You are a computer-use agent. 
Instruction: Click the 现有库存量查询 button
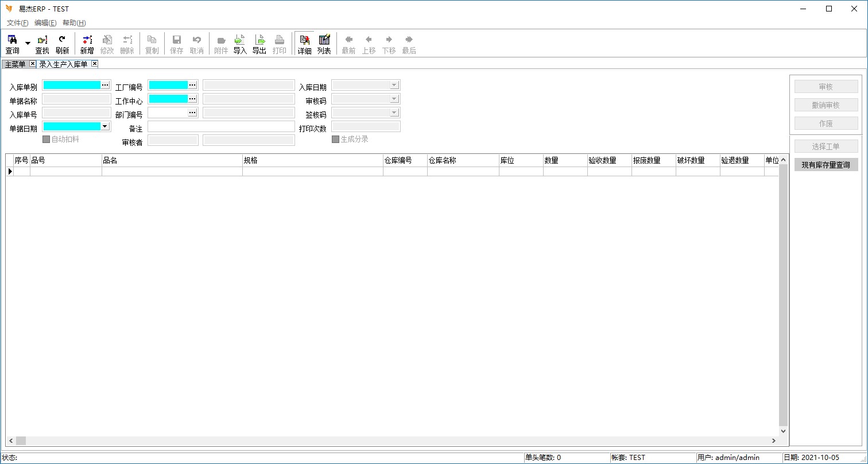[826, 165]
